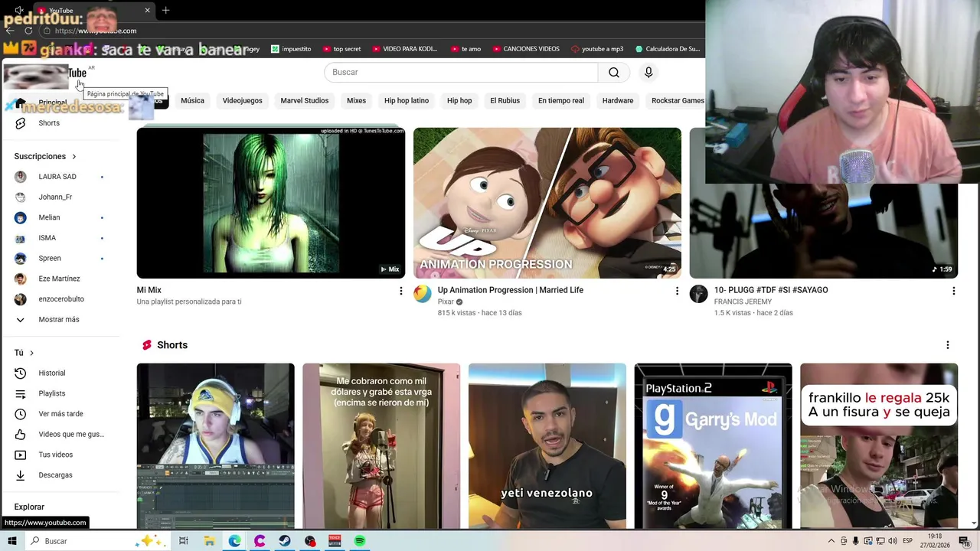
Task: Show hidden system tray icons
Action: [831, 541]
